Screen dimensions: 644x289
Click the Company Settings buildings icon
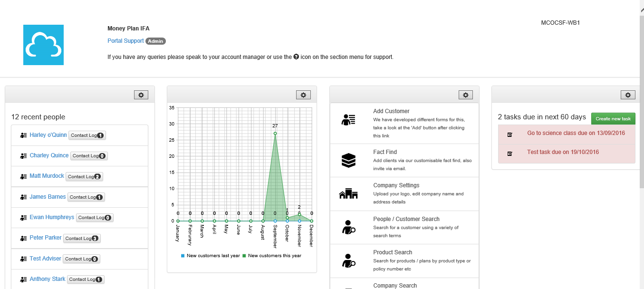click(x=348, y=194)
